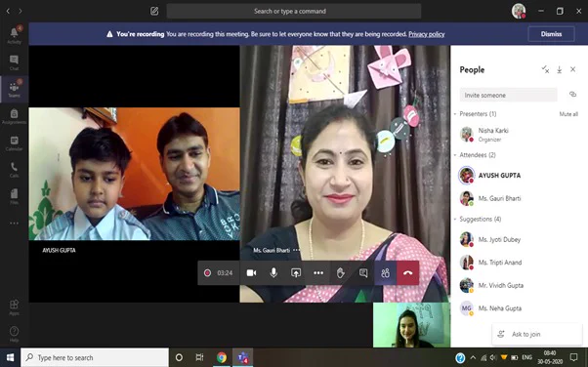
Task: Collapse the Attendees section
Action: point(455,155)
